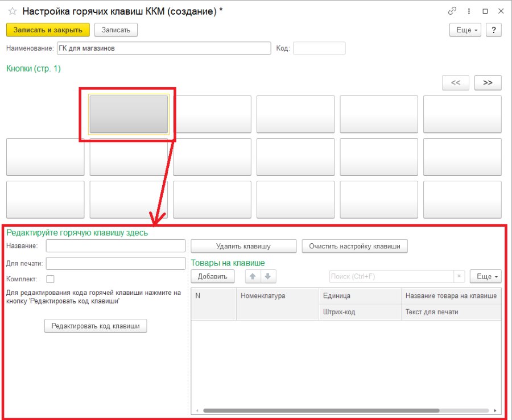Click the Текст для печати column header
The height and width of the screenshot is (420, 512).
(x=451, y=312)
